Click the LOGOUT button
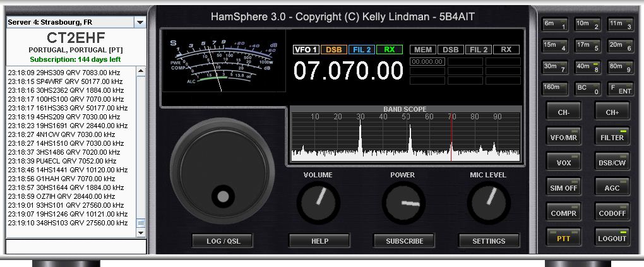This screenshot has width=644, height=267. [x=612, y=238]
